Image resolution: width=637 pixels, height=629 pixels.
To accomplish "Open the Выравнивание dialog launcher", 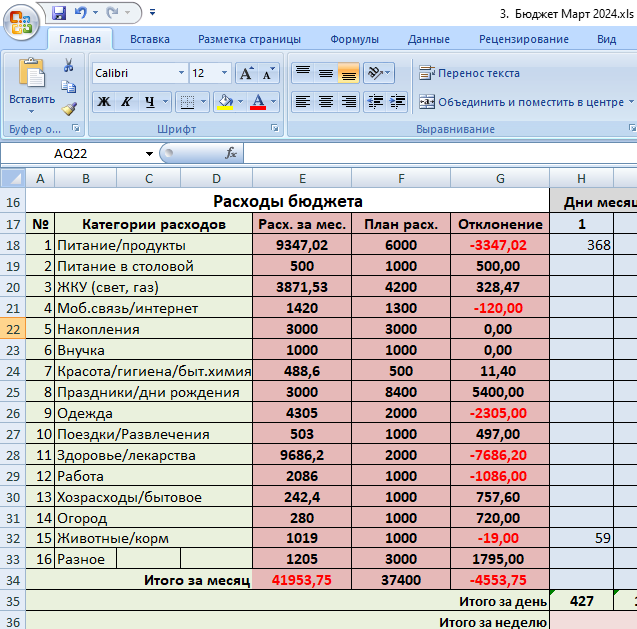I will tap(633, 128).
